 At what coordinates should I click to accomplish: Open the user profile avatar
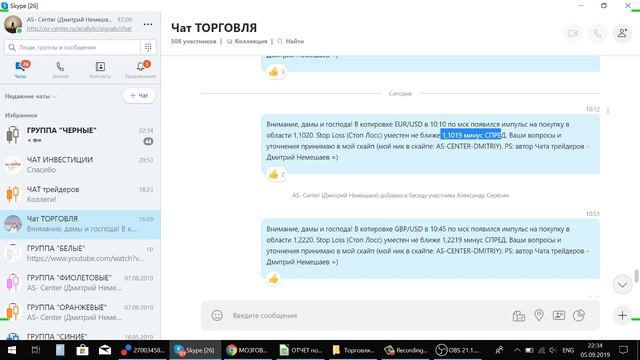tap(13, 24)
